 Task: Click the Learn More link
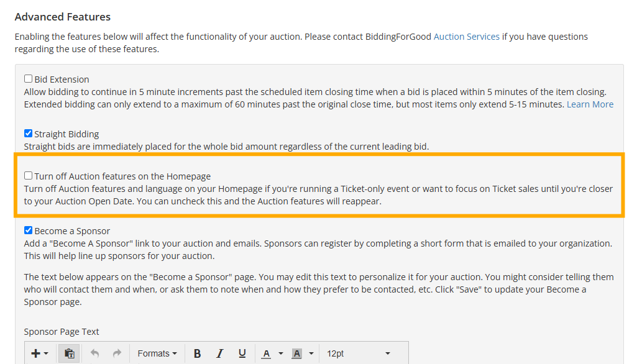(x=590, y=104)
